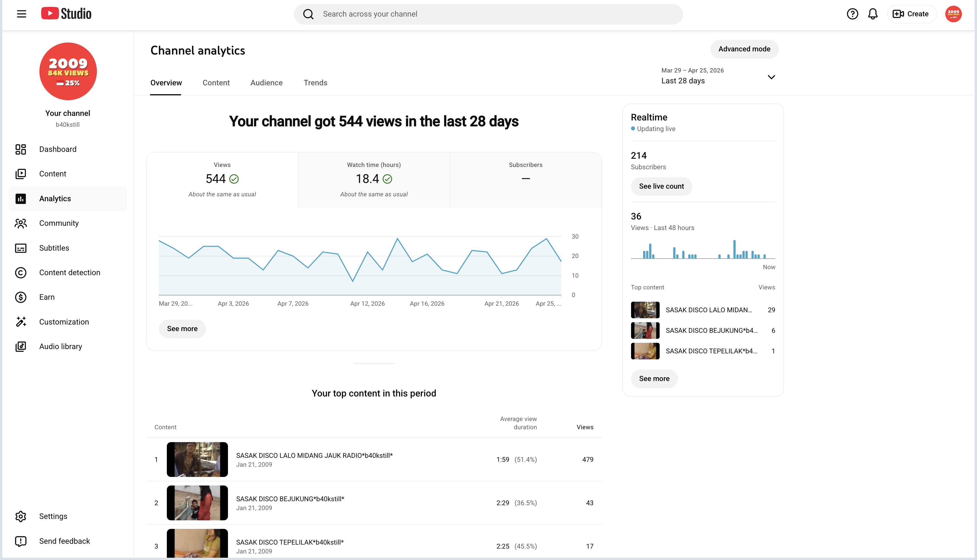Open Community from the sidebar

point(68,223)
